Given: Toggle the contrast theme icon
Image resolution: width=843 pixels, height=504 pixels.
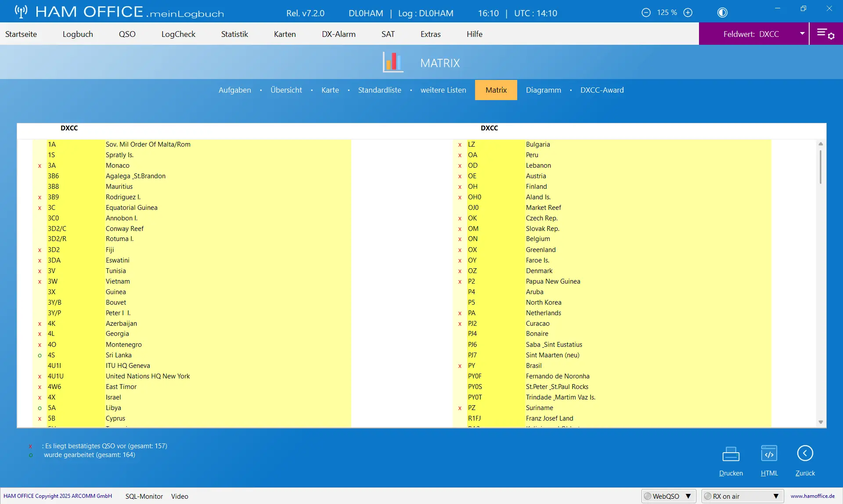Looking at the screenshot, I should [x=722, y=13].
